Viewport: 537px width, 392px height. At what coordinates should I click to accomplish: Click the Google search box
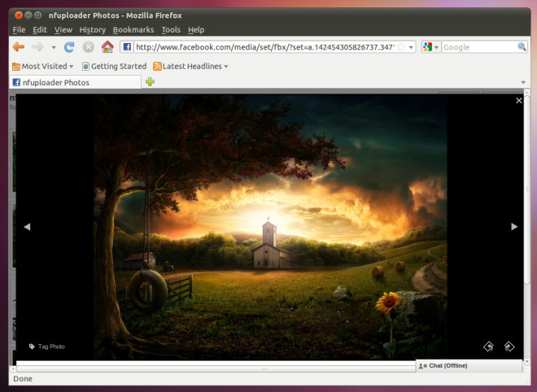coord(478,47)
